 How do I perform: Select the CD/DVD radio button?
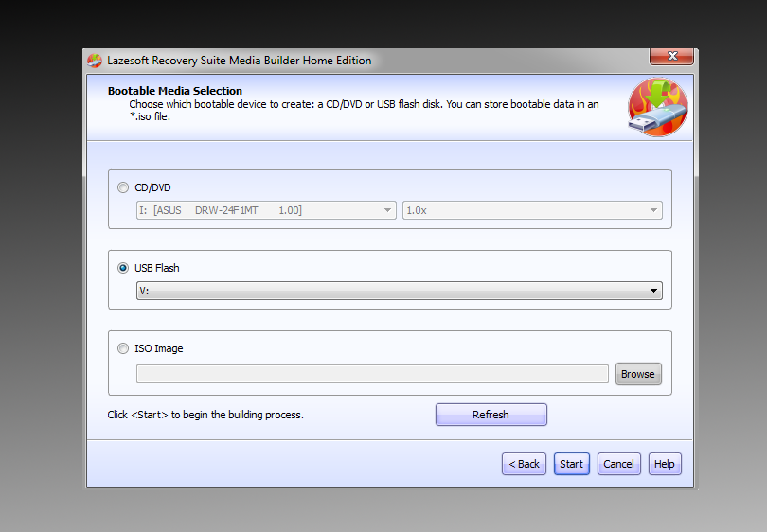[123, 187]
